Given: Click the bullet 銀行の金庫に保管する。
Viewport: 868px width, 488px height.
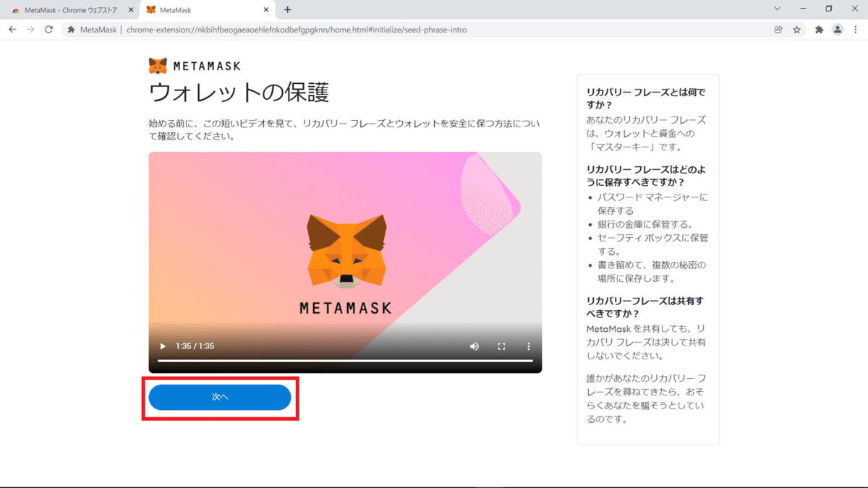Looking at the screenshot, I should pyautogui.click(x=645, y=224).
